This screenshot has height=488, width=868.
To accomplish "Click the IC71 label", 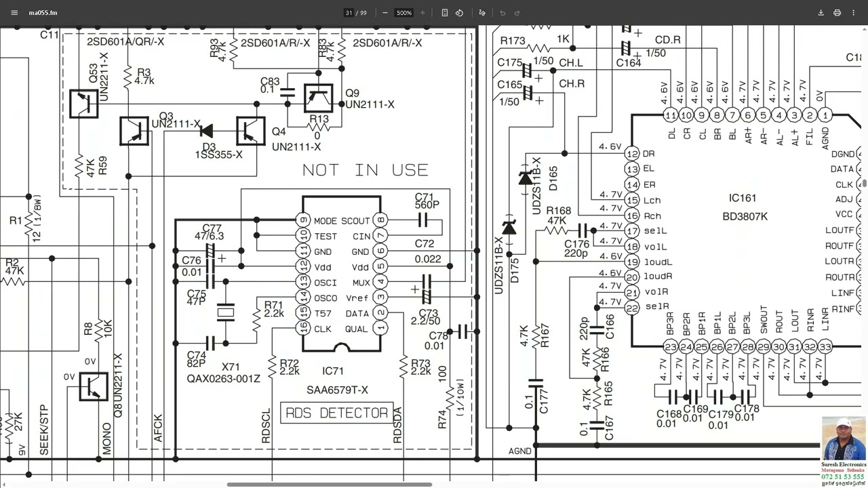I will tap(333, 371).
